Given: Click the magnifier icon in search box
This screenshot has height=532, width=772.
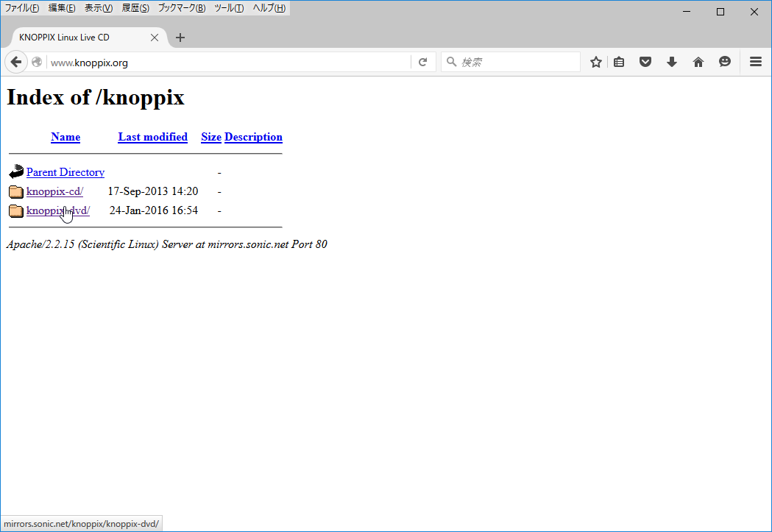Looking at the screenshot, I should tap(451, 62).
